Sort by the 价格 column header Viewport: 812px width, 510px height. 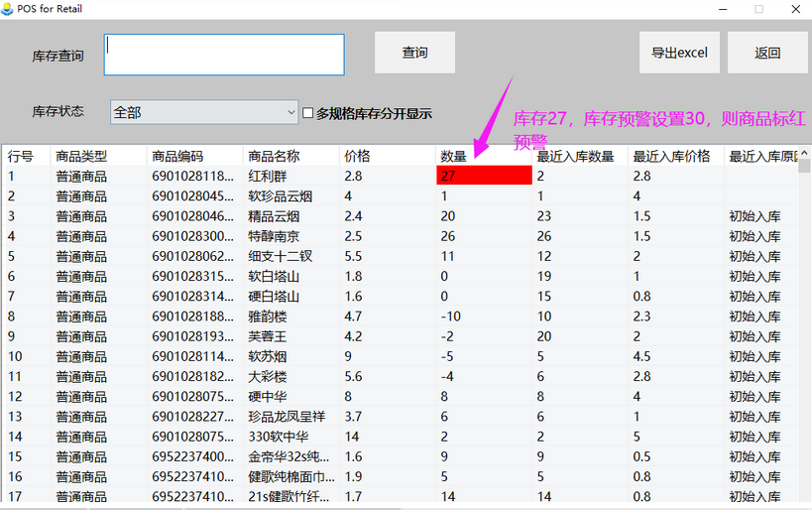(388, 156)
